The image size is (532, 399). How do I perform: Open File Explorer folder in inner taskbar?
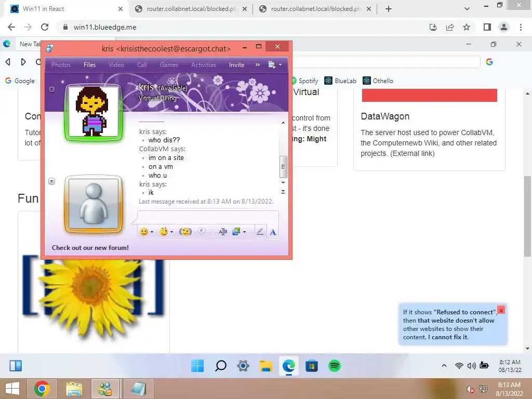click(x=265, y=366)
